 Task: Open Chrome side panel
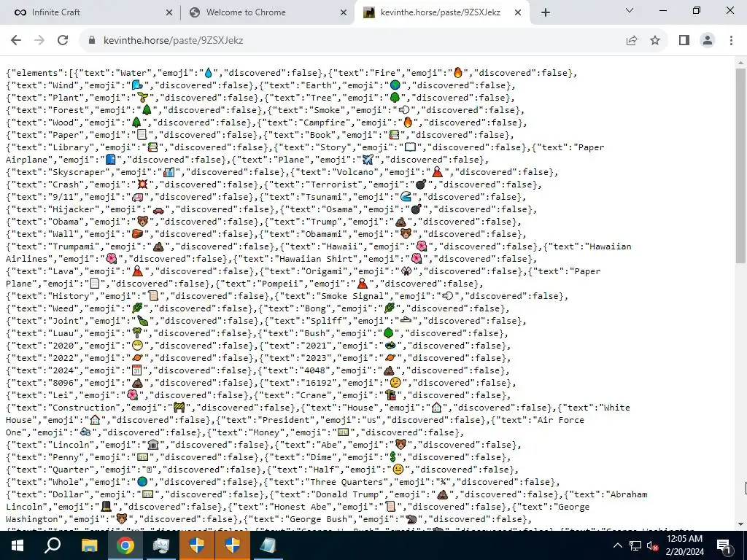click(x=684, y=41)
